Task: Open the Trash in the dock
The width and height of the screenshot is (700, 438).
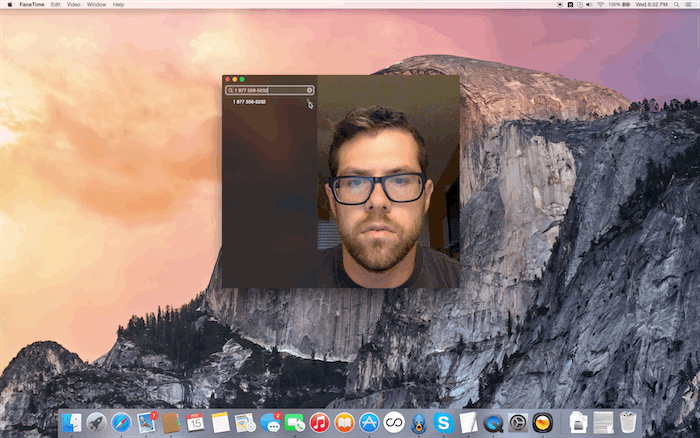Action: tap(628, 423)
